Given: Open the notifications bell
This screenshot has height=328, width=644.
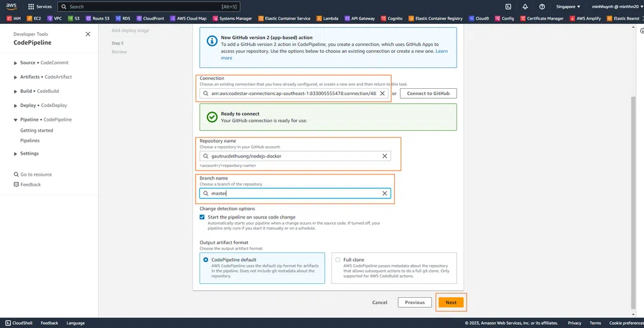Looking at the screenshot, I should 525,6.
